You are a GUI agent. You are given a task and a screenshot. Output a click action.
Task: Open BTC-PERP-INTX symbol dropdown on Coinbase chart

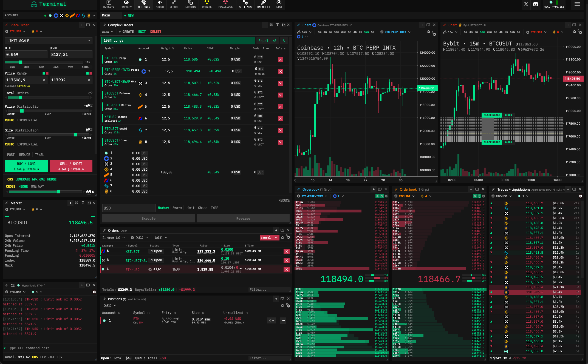[x=395, y=32]
